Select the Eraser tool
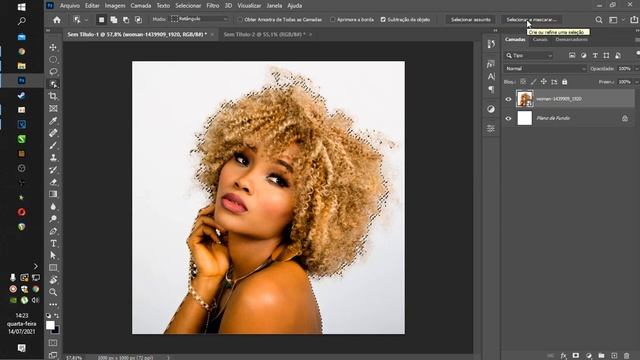 tap(53, 182)
